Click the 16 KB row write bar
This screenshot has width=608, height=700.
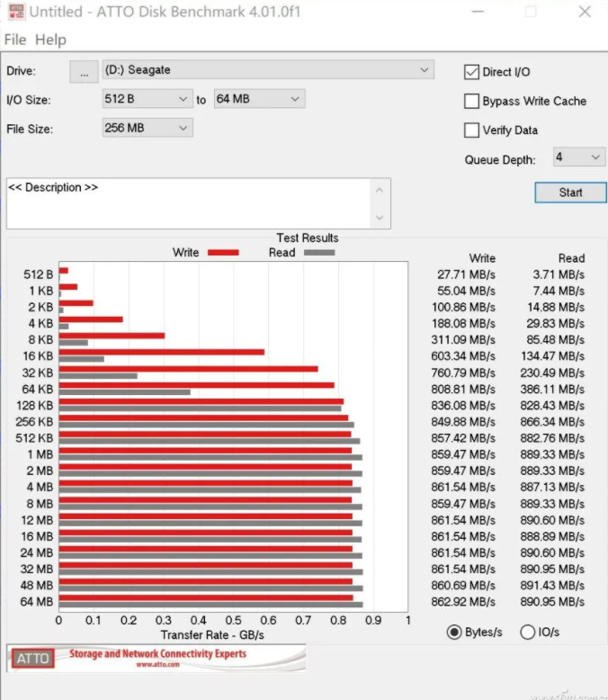click(x=162, y=352)
